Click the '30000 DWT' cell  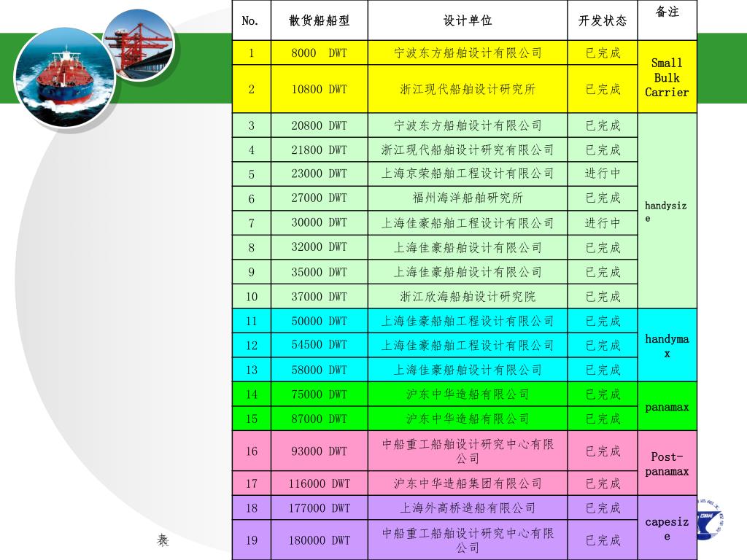pyautogui.click(x=320, y=223)
